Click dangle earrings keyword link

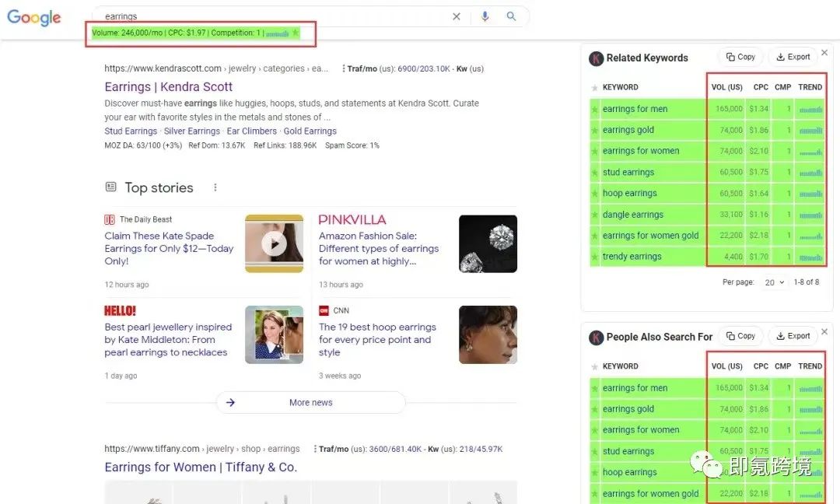tap(632, 215)
